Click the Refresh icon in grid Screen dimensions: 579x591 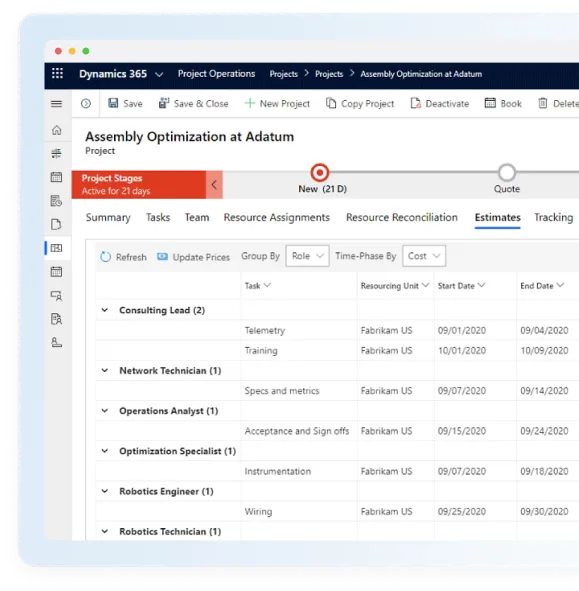106,257
